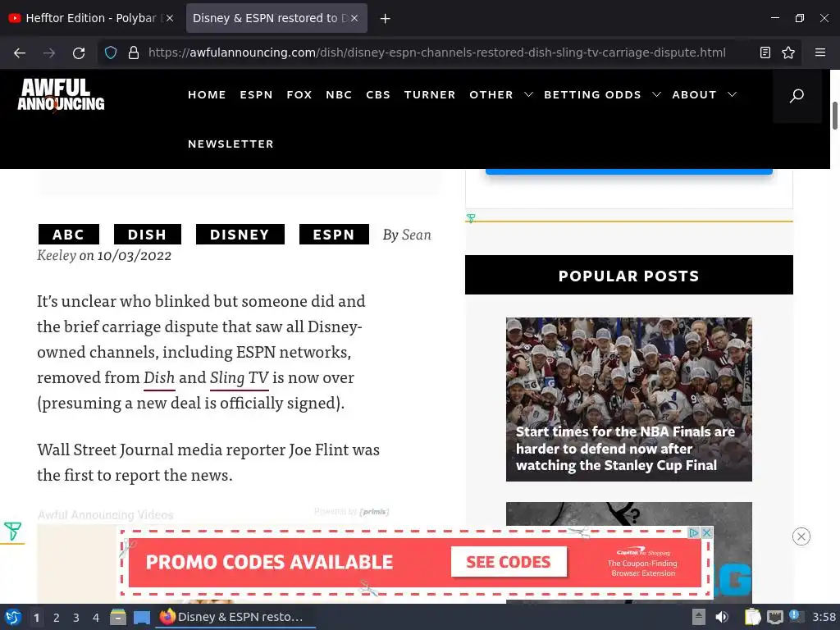Click the Awful Announcing logo
This screenshot has height=630, width=840.
coord(61,95)
